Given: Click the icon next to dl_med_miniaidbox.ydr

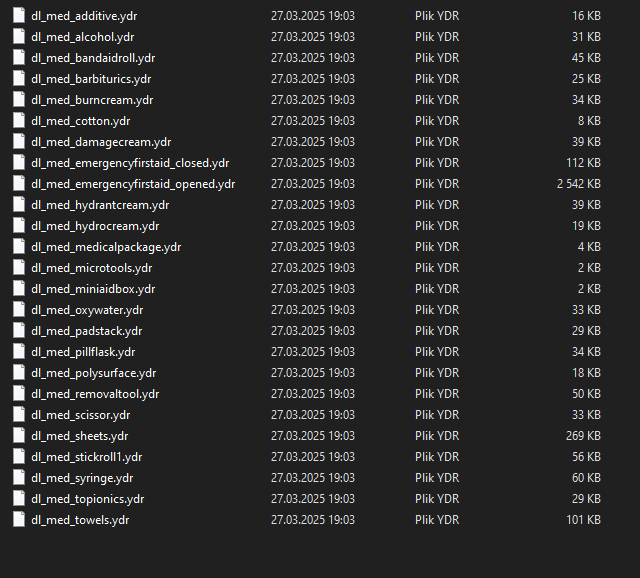Looking at the screenshot, I should coord(19,289).
